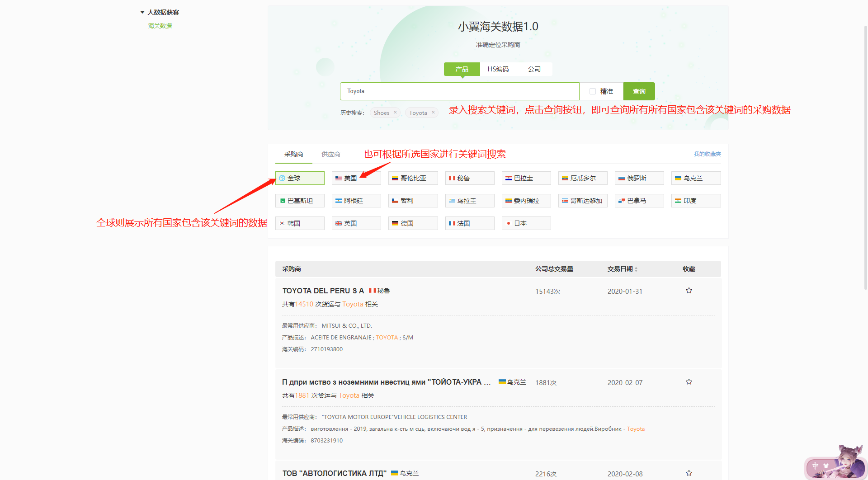Click the 公司总交易量 column header

point(554,269)
